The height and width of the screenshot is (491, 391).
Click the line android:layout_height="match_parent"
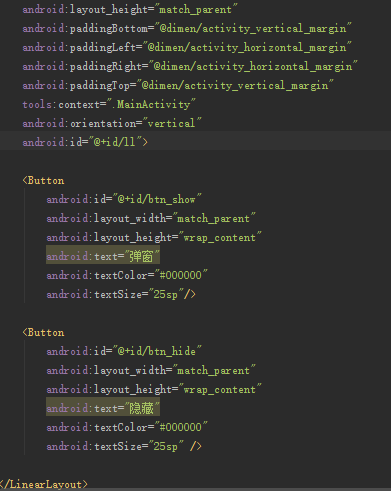pos(130,9)
